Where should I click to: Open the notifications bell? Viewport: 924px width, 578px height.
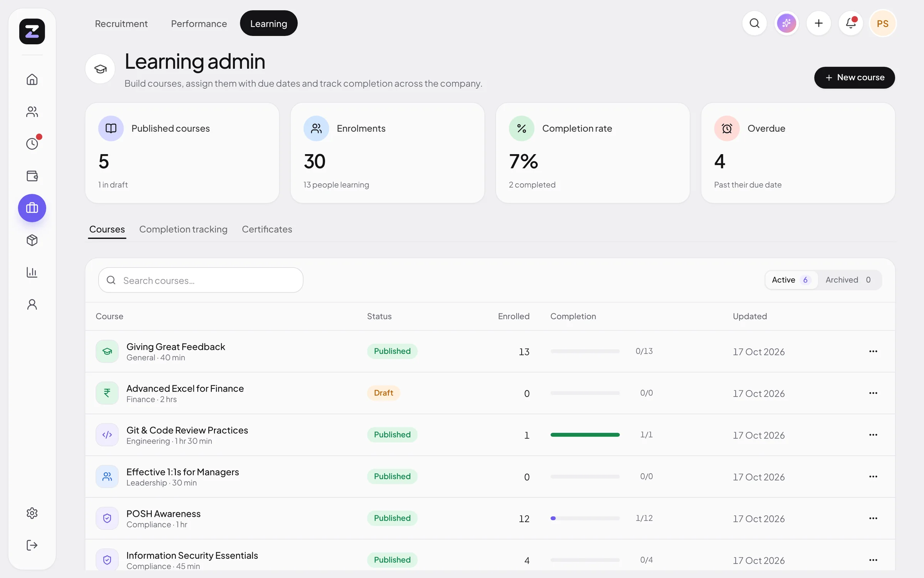[x=851, y=24]
